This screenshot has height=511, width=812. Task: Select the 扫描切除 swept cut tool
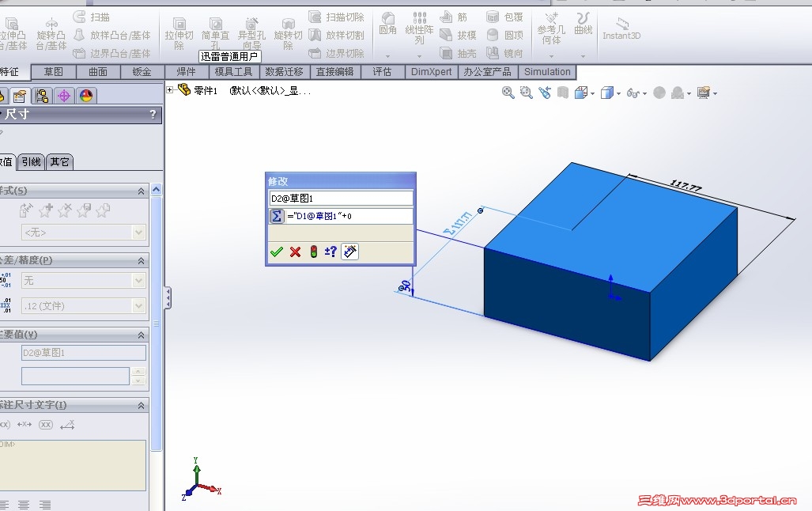[336, 17]
